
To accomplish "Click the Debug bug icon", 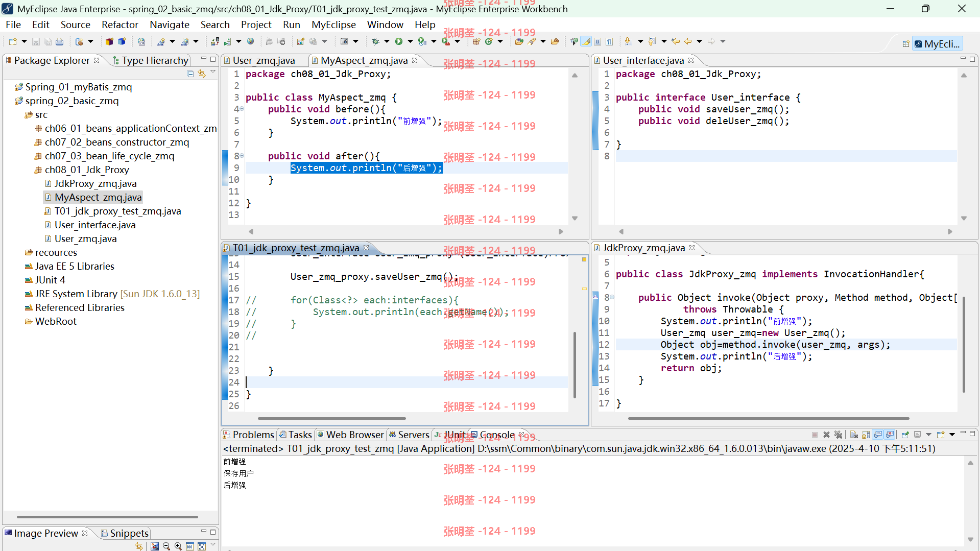I will point(375,41).
